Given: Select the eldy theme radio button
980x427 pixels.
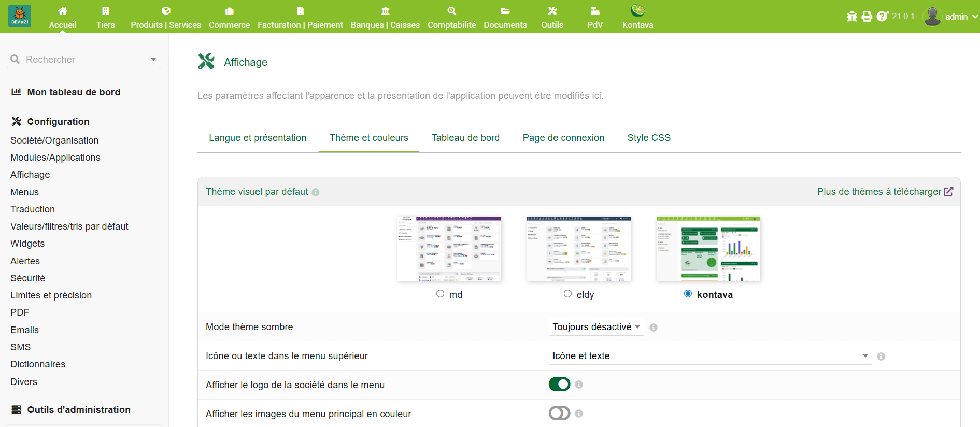Looking at the screenshot, I should click(x=568, y=294).
